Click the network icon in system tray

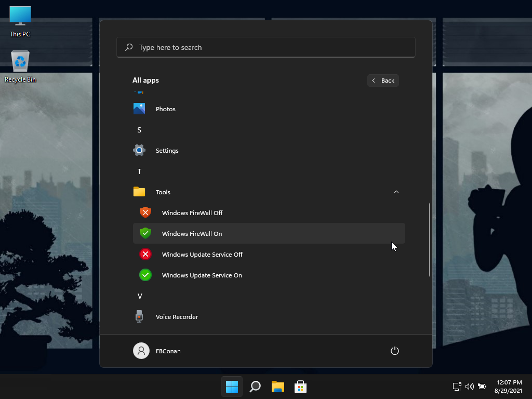tap(457, 387)
